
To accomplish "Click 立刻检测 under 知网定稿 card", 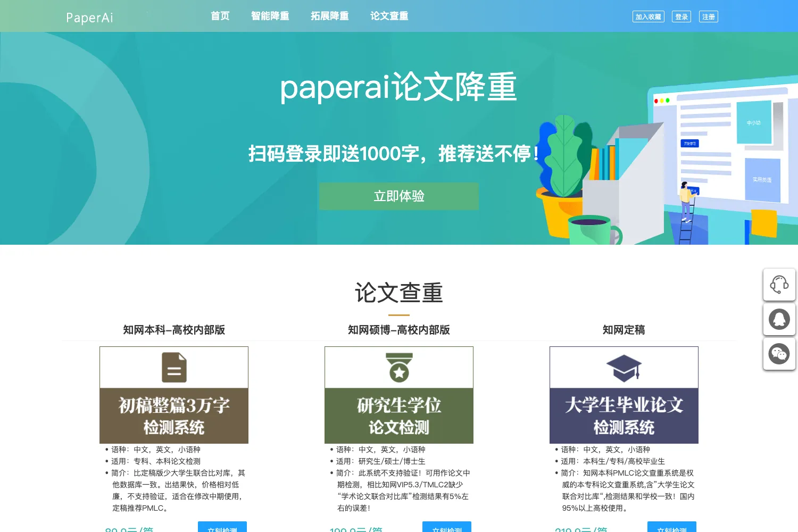I will coord(672,527).
